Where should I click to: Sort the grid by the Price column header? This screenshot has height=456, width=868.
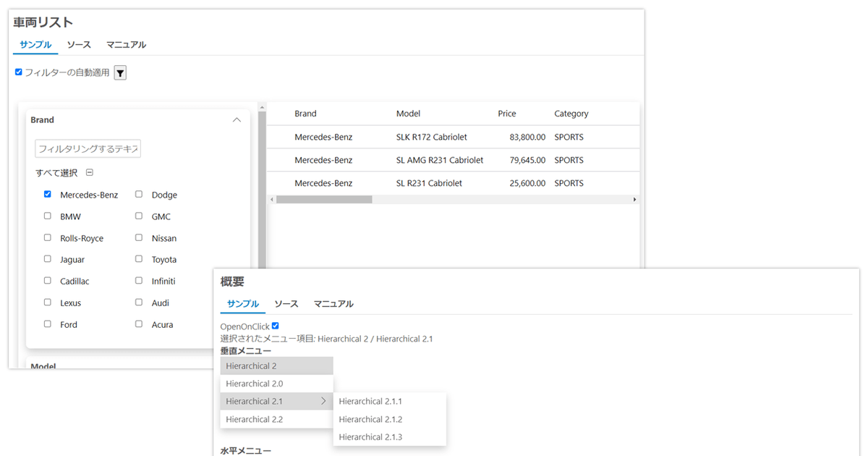pyautogui.click(x=506, y=114)
